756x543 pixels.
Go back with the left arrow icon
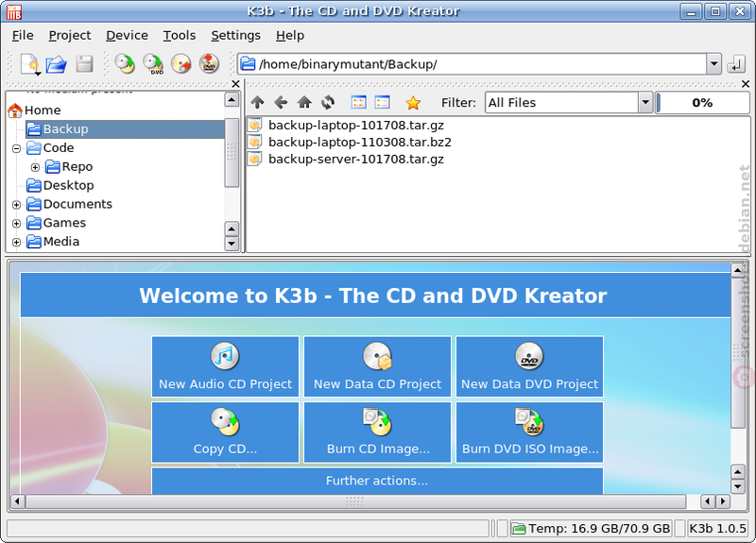tap(281, 102)
